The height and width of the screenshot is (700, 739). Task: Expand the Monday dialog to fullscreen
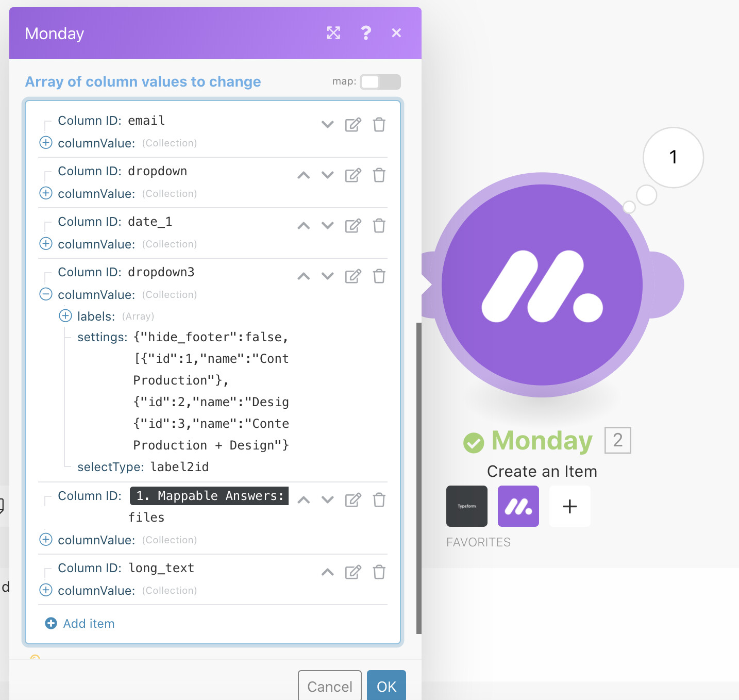tap(333, 33)
